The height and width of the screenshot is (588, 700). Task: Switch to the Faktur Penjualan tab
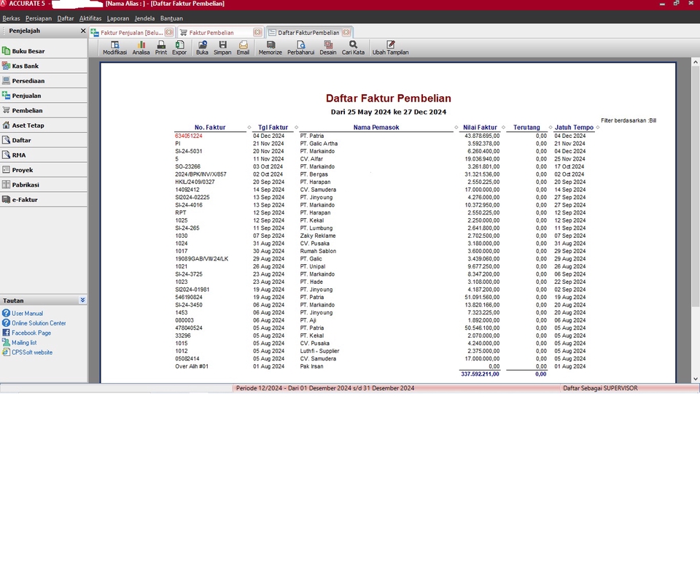[132, 32]
